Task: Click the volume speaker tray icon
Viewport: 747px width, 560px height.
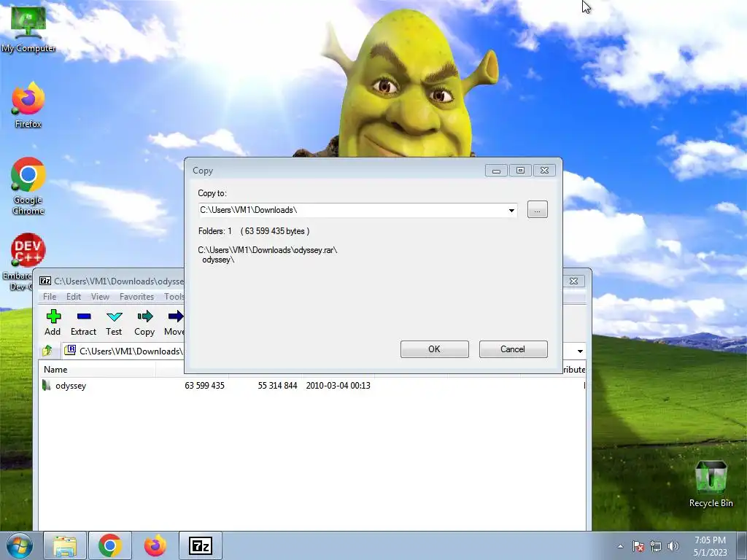Action: point(673,546)
